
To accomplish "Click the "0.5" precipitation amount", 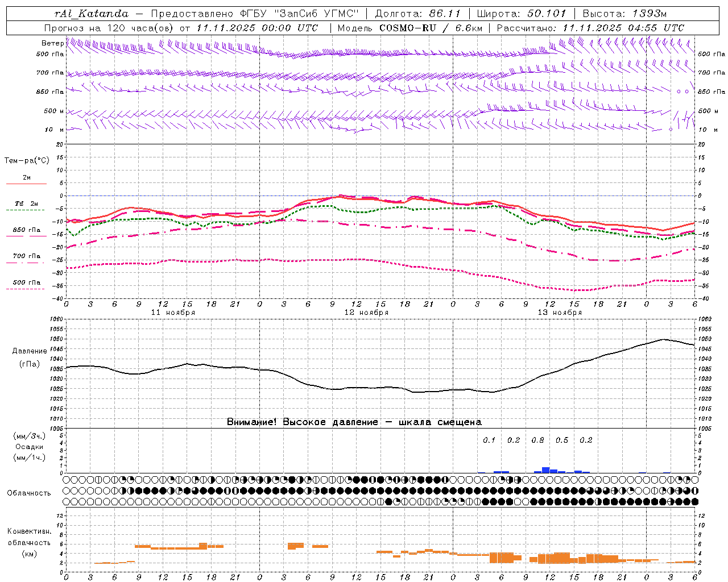I will coord(562,440).
